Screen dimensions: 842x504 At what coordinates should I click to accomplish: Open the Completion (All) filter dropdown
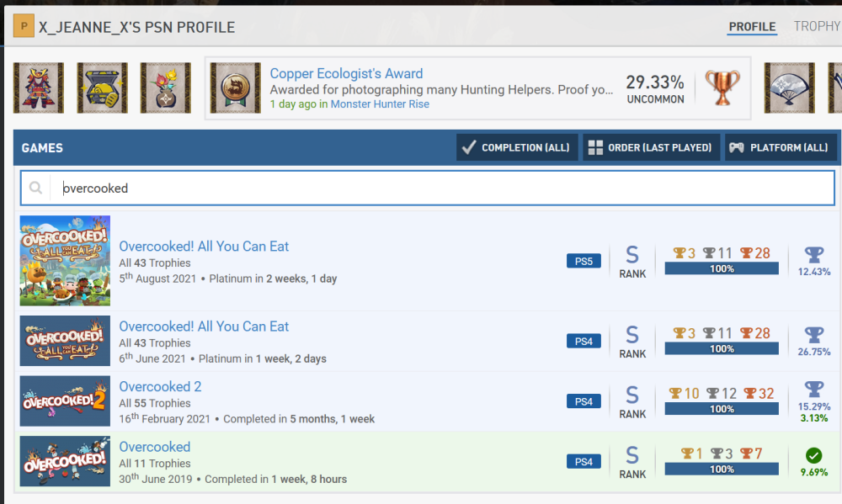click(x=517, y=147)
